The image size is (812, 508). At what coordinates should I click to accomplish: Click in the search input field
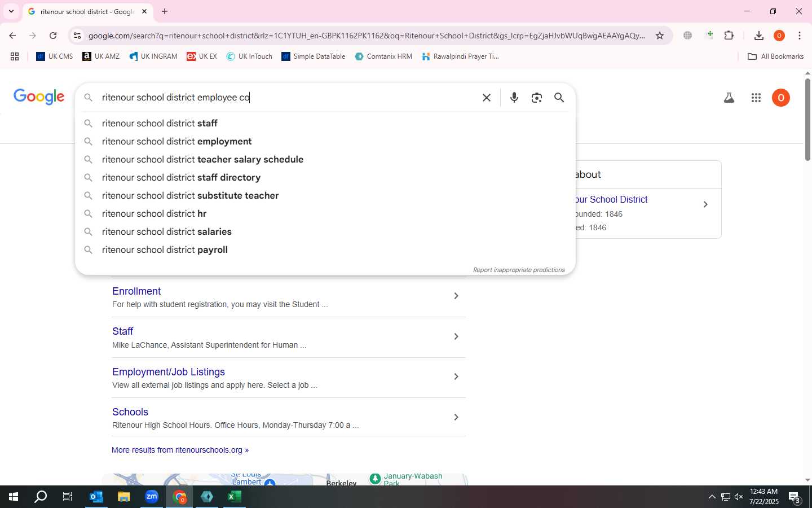288,98
